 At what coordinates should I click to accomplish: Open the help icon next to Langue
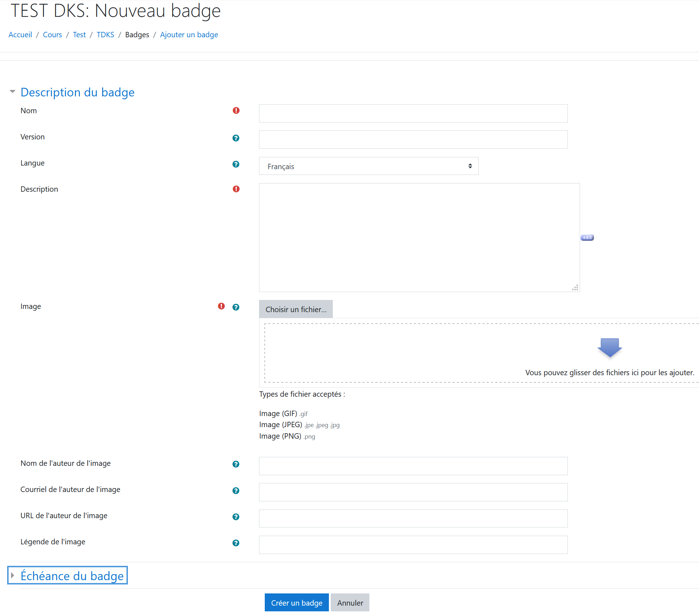pyautogui.click(x=236, y=164)
